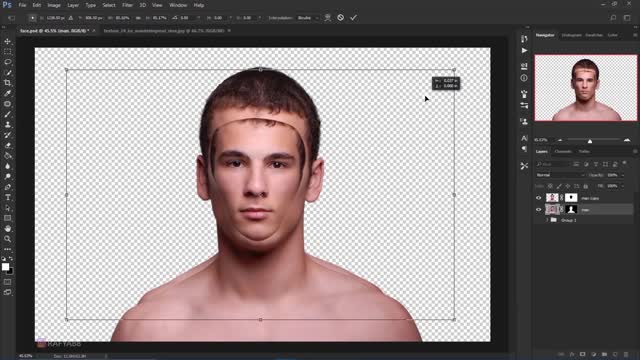Switch to warp mode toggle
This screenshot has width=640, height=360.
pyautogui.click(x=327, y=18)
